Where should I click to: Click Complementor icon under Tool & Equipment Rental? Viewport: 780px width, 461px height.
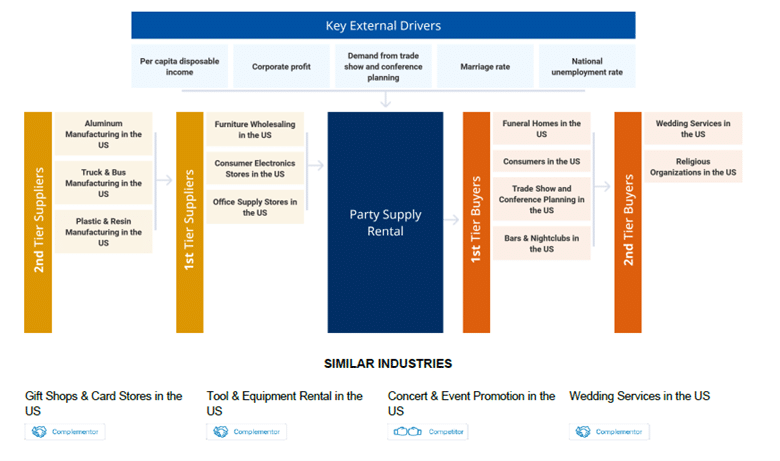pos(220,432)
